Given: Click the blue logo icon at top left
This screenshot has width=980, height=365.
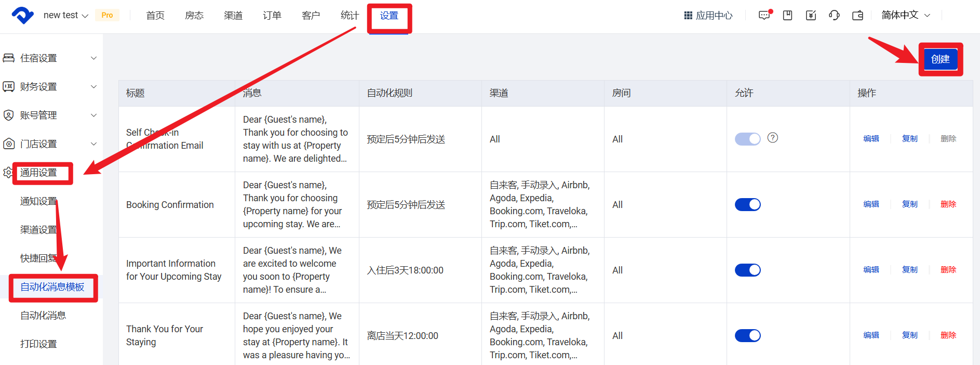Looking at the screenshot, I should click(x=22, y=15).
